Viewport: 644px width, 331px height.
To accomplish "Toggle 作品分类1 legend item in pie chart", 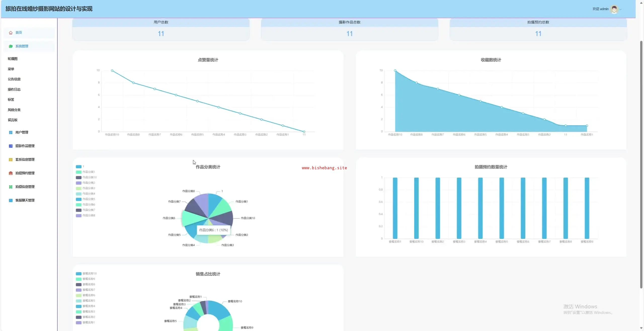I will 86,172.
